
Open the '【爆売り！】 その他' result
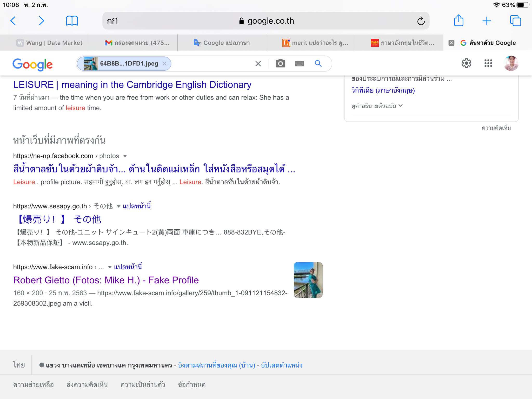tap(58, 219)
